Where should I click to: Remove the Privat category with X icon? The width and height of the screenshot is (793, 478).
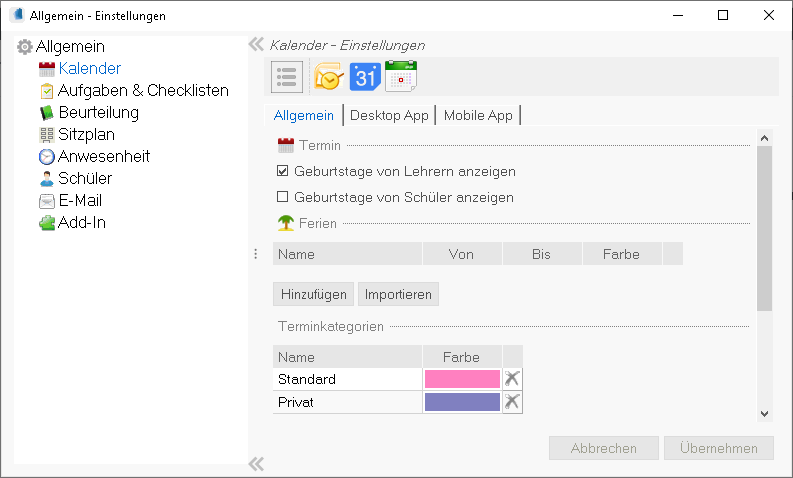coord(512,402)
